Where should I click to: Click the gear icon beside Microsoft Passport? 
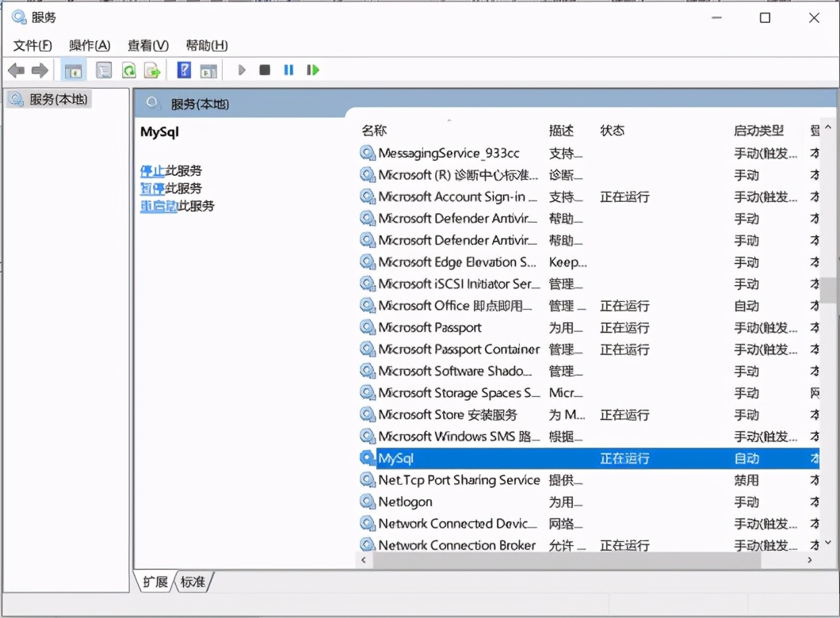click(367, 328)
